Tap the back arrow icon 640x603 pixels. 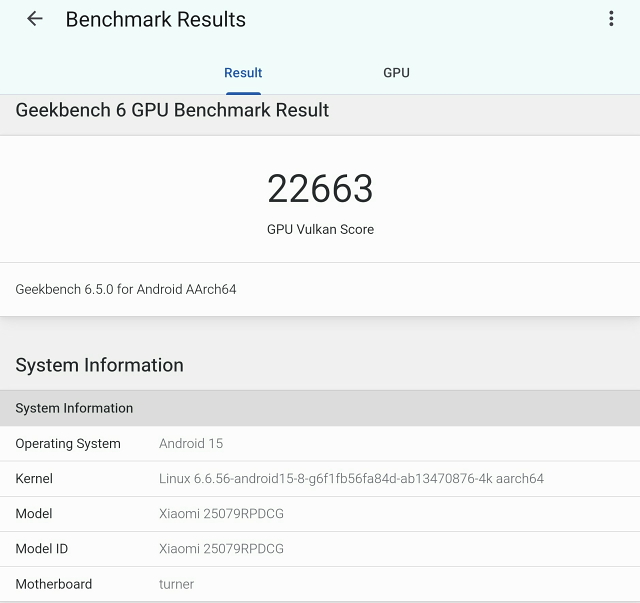pyautogui.click(x=35, y=19)
